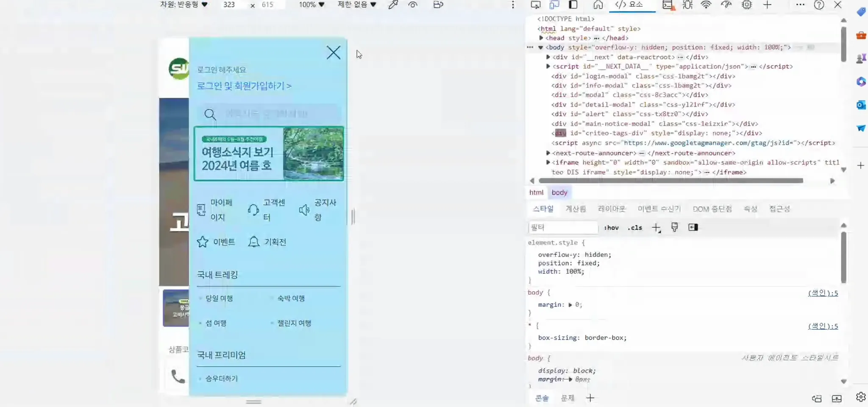
Task: Toggle the DevTools sidebar panel icon
Action: click(x=573, y=5)
